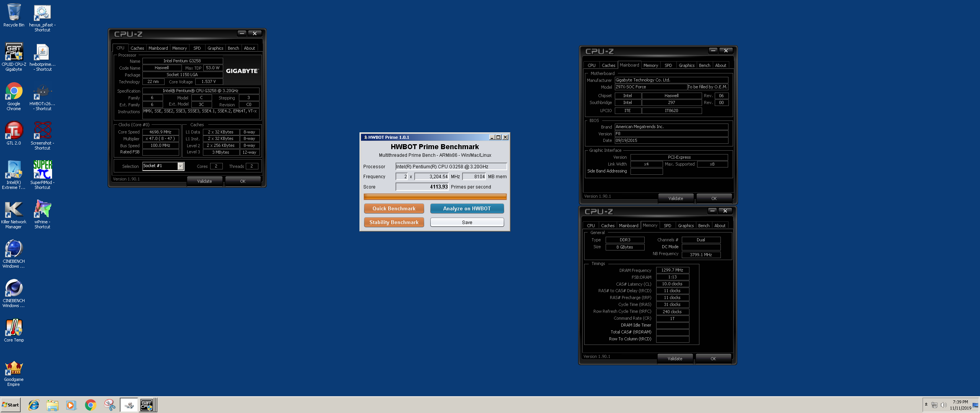980x413 pixels.
Task: Click the Core Voltage value 1.537 V
Action: [209, 81]
